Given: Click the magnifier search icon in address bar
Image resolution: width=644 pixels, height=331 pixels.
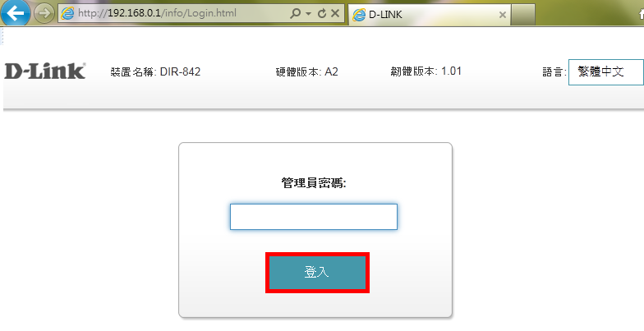Looking at the screenshot, I should [x=295, y=13].
